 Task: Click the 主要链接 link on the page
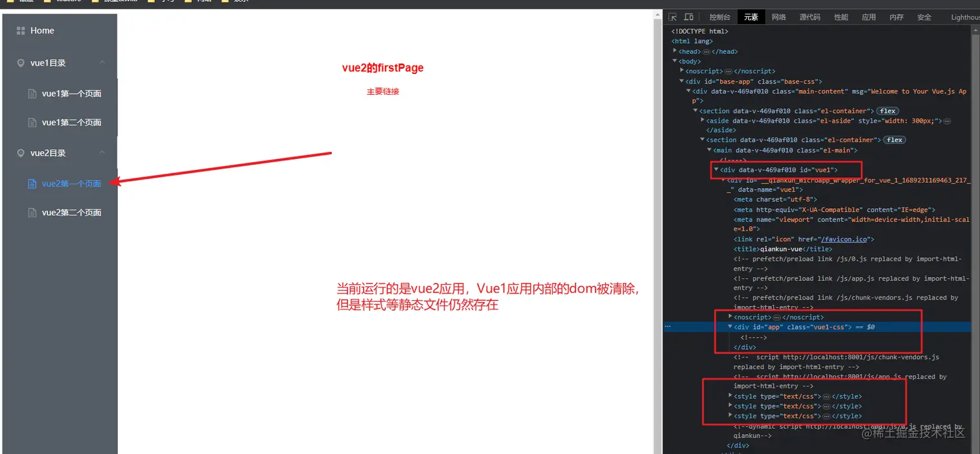(x=383, y=92)
